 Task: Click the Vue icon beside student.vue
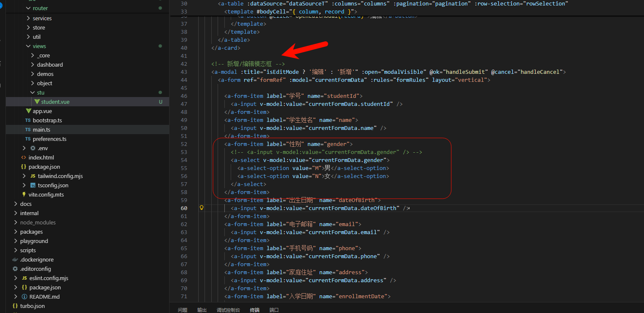click(x=37, y=102)
